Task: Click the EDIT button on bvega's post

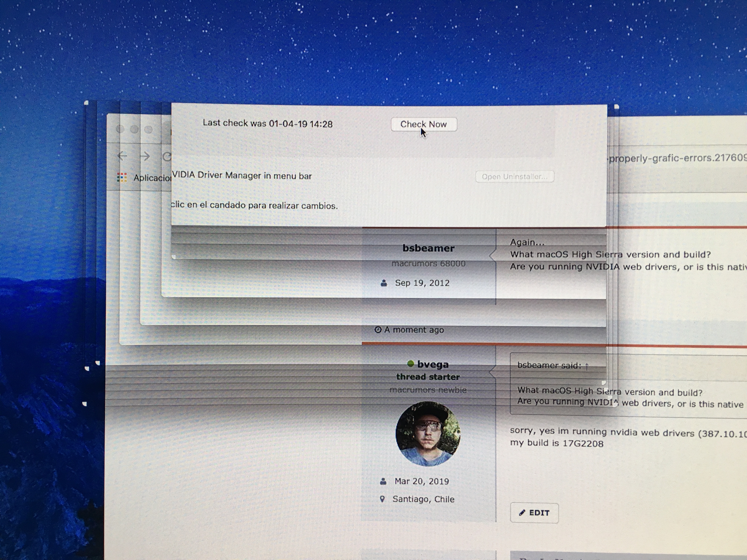Action: [534, 513]
